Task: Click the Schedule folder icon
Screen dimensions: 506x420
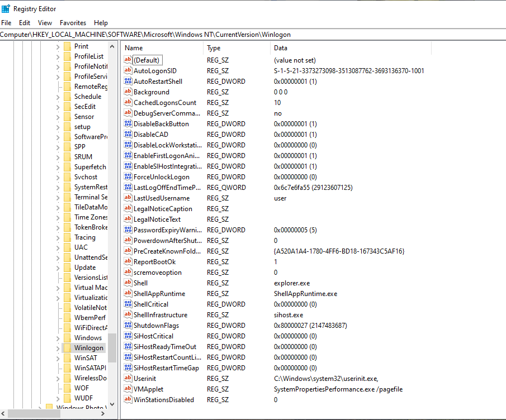Action: pos(68,97)
